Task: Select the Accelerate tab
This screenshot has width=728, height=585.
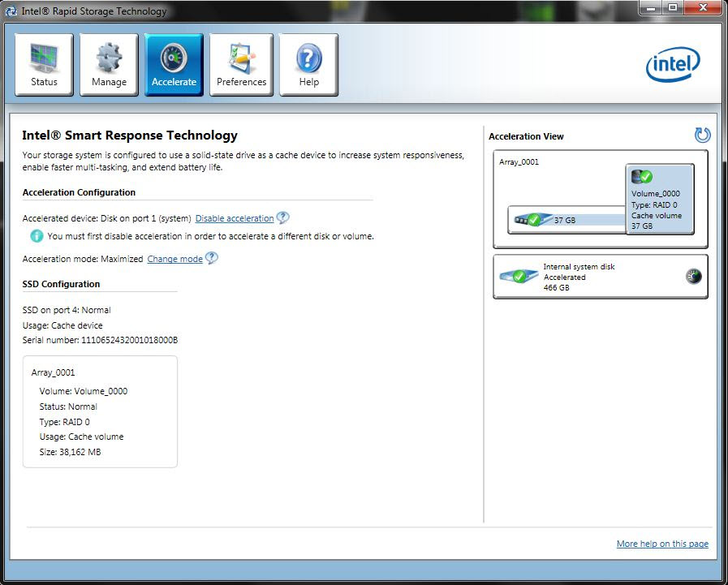Action: click(174, 65)
